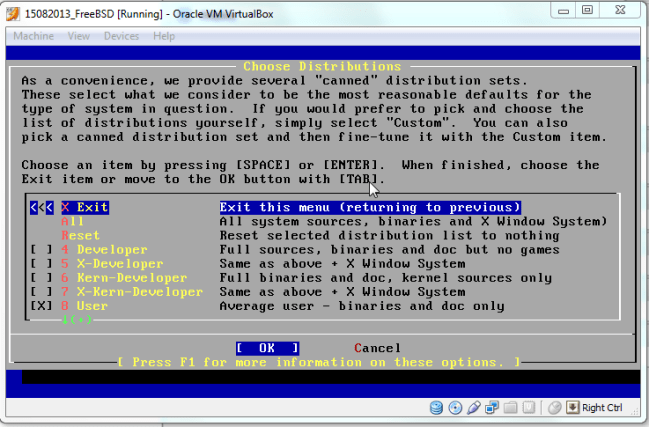The height and width of the screenshot is (427, 649).
Task: Enable the X-Developer distribution checkbox
Action: [x=41, y=263]
